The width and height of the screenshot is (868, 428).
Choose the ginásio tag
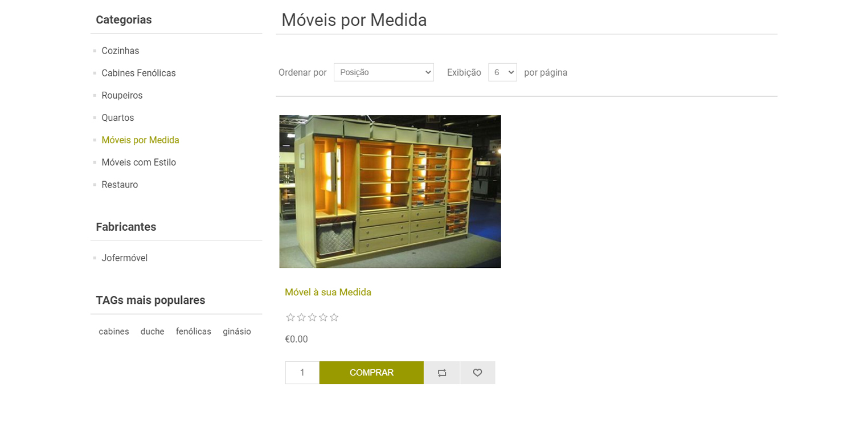(237, 332)
